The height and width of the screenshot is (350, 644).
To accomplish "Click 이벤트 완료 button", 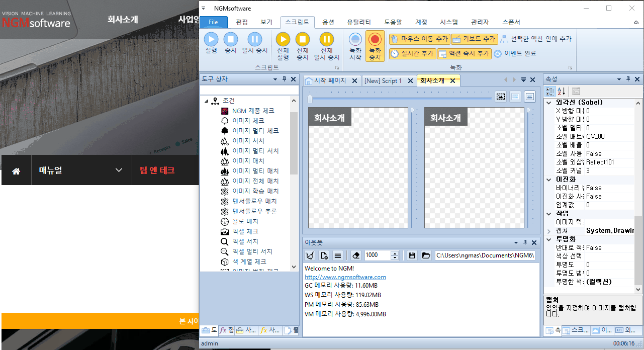I will [515, 53].
